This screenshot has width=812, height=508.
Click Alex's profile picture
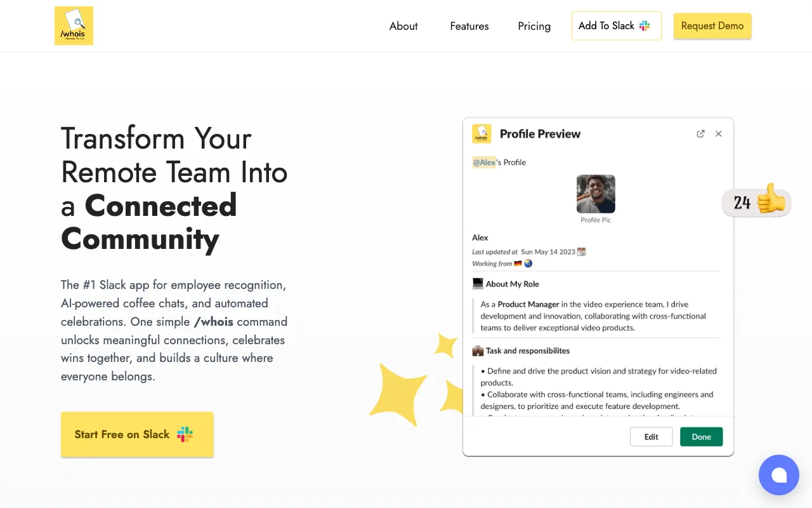[x=596, y=194]
